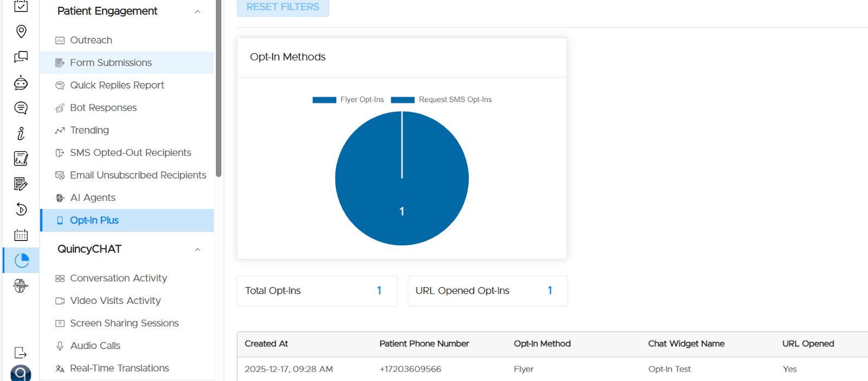This screenshot has width=868, height=381.
Task: Click the RESET FILTERS button
Action: tap(283, 7)
